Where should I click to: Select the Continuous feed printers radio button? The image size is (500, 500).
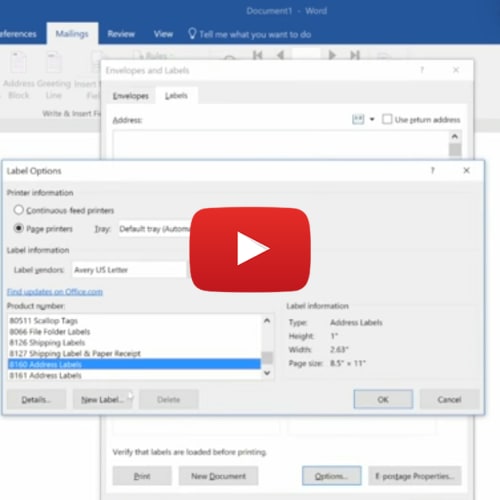tap(19, 210)
